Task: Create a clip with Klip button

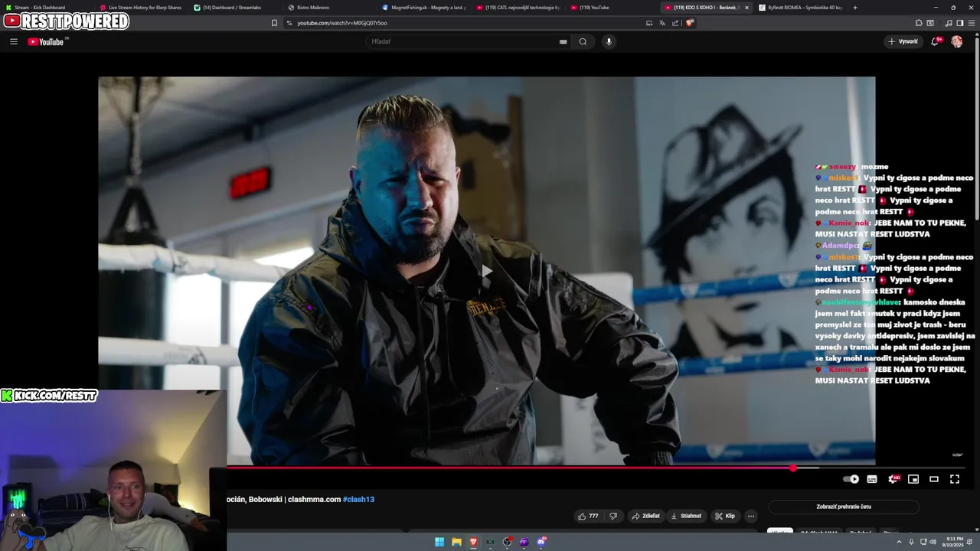Action: pos(724,516)
